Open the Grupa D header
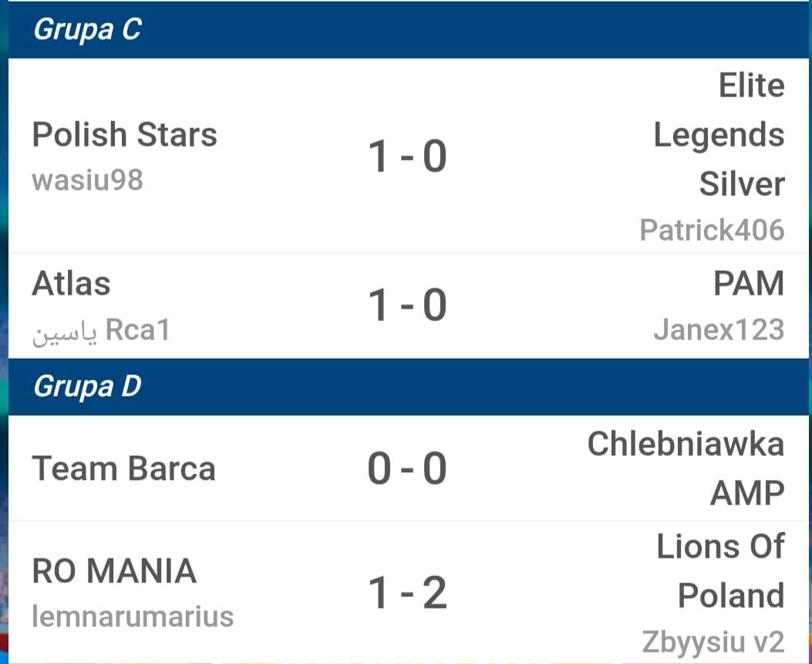 coord(408,386)
